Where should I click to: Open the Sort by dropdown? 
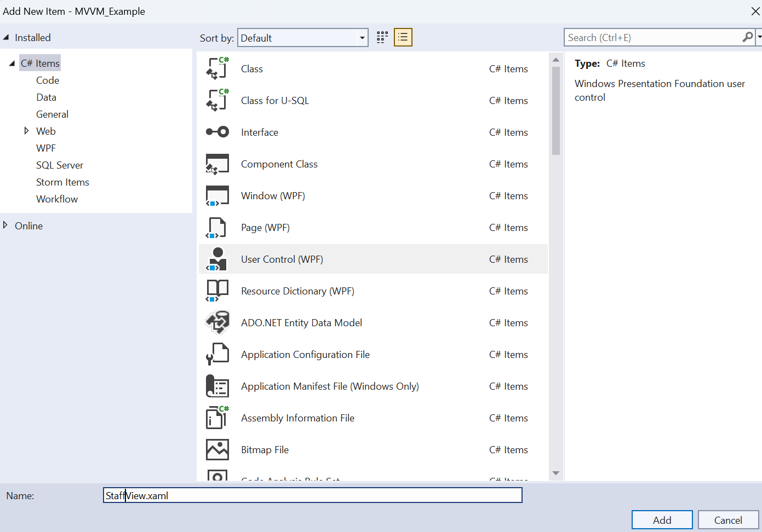[362, 38]
